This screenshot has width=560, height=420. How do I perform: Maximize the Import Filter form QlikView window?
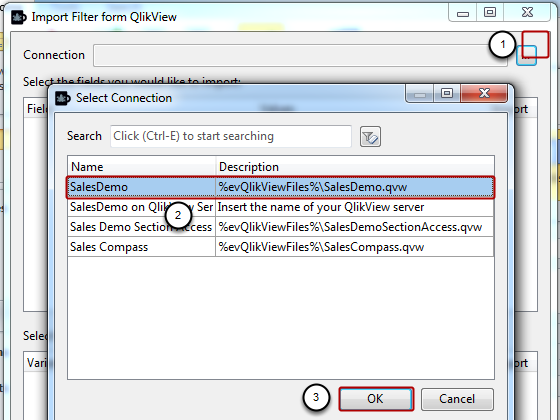490,13
